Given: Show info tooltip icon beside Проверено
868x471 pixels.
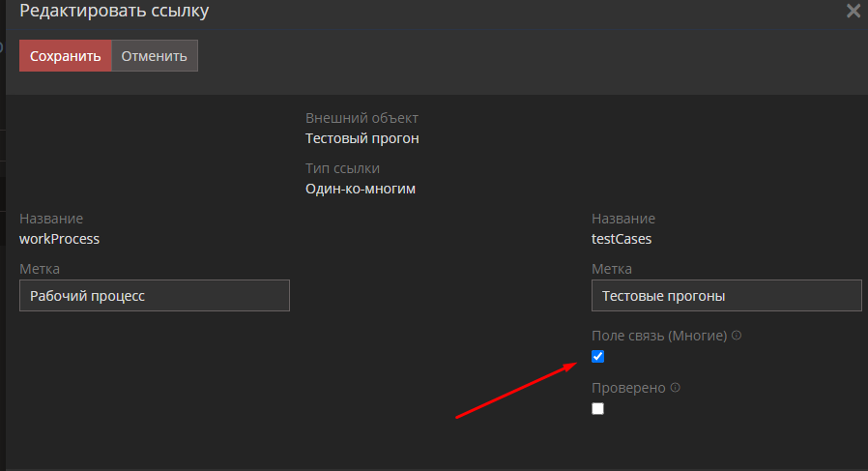Looking at the screenshot, I should tap(676, 388).
